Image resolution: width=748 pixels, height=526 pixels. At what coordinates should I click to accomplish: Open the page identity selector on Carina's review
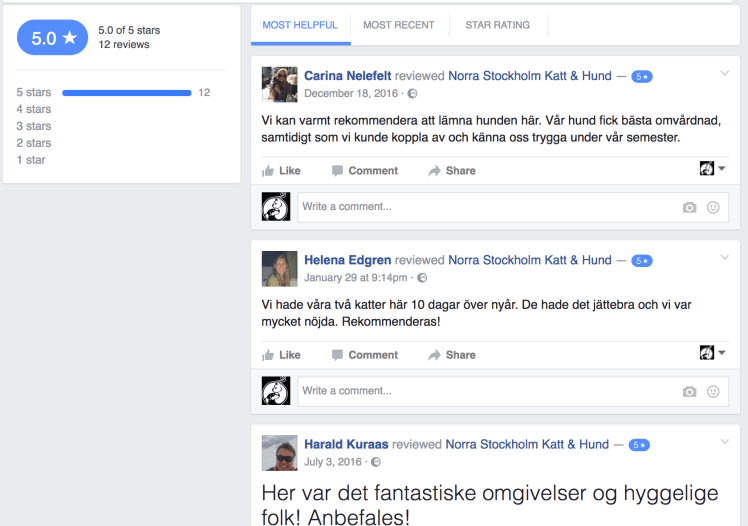pos(713,169)
